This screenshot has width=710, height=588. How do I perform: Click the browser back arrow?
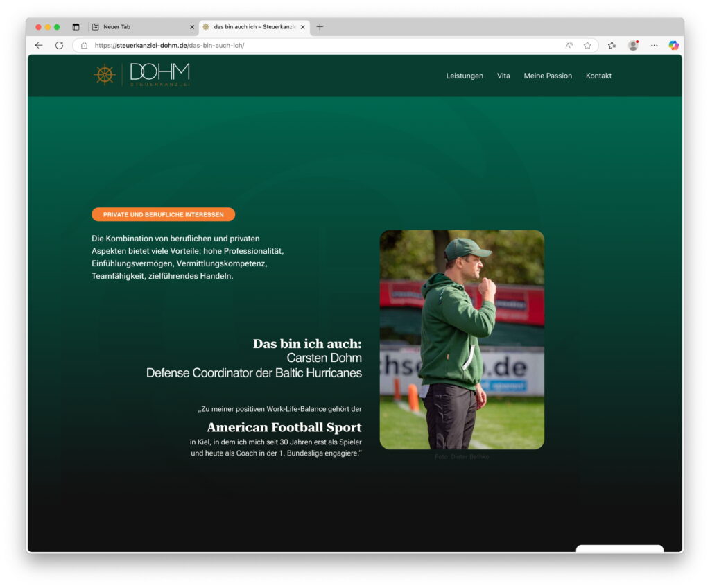point(39,45)
